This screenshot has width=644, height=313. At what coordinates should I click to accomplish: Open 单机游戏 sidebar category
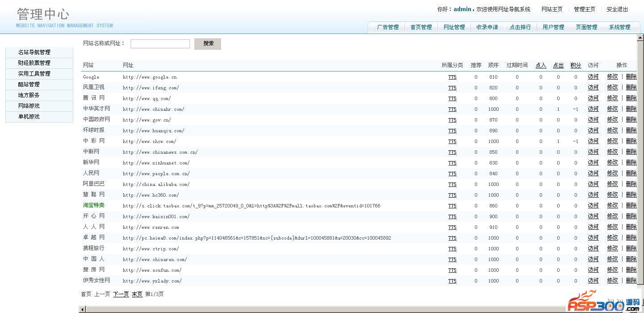click(x=29, y=117)
